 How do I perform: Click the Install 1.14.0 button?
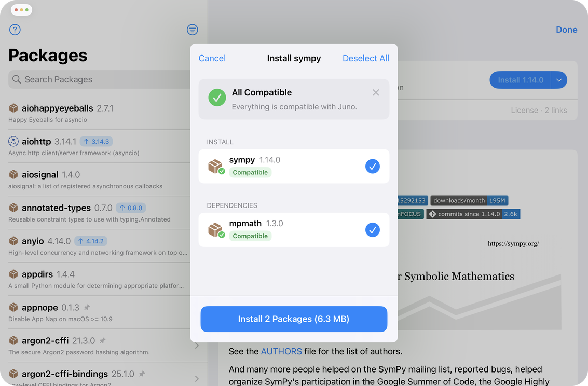coord(520,80)
